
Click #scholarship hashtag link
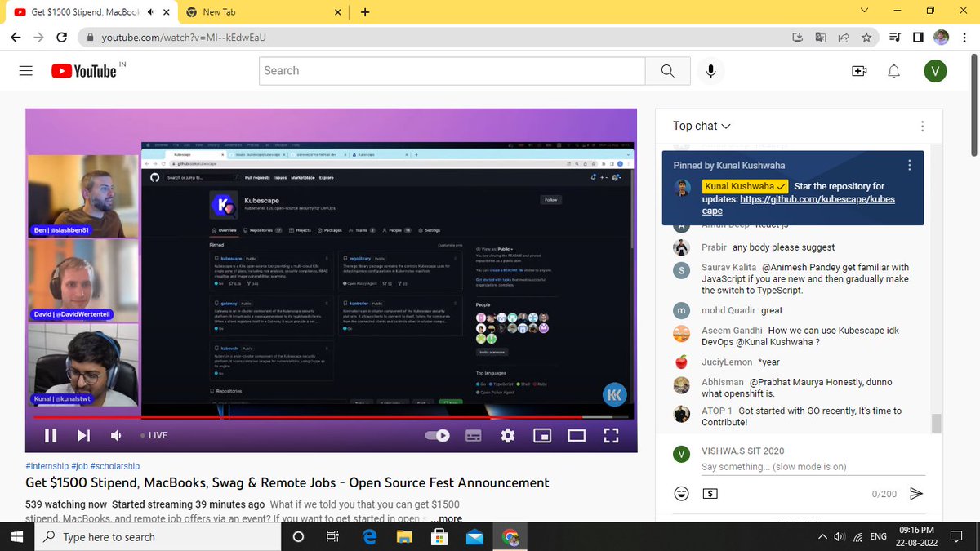coord(116,466)
